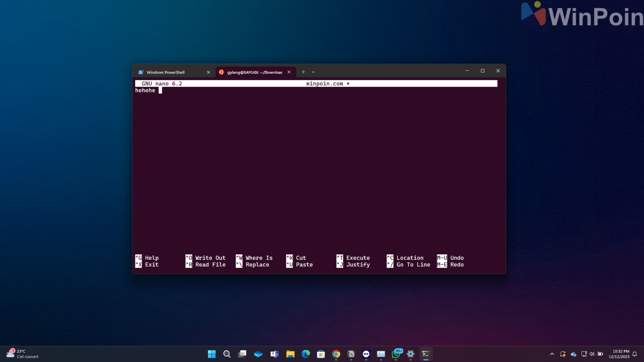Click the PowerShell icon on the first tab
644x362 pixels.
click(141, 72)
